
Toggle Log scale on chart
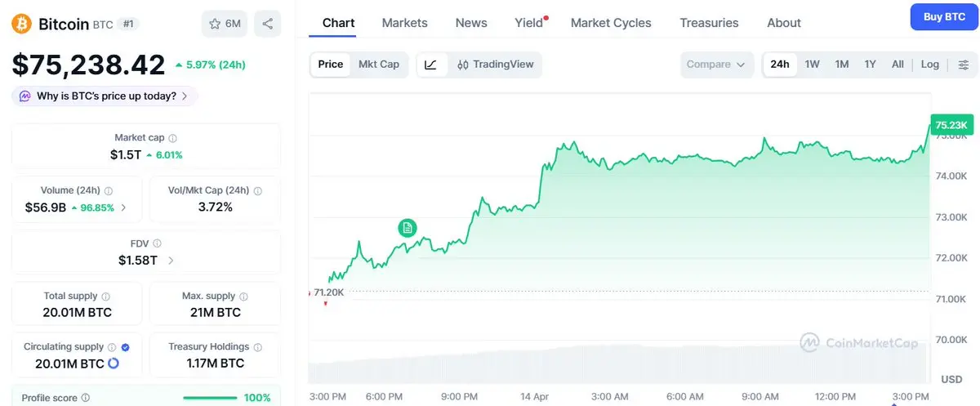point(929,65)
